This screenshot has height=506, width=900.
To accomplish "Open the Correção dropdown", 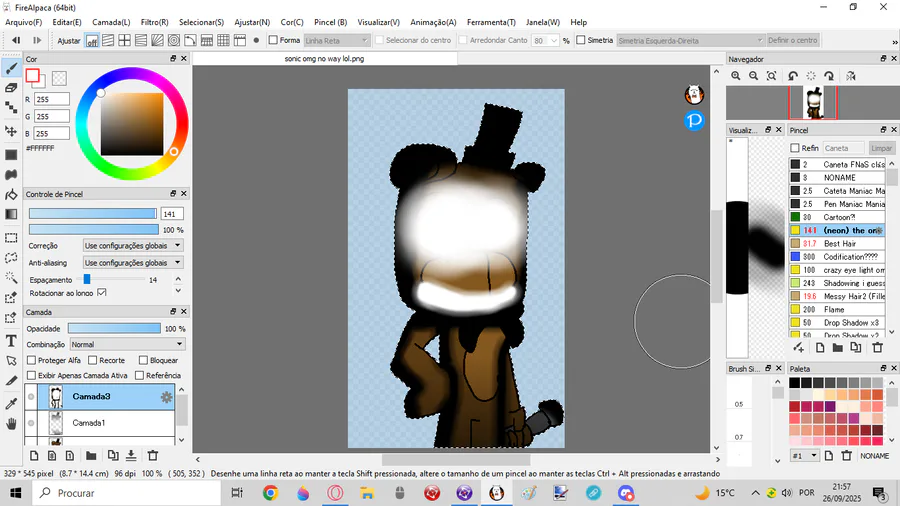I will [133, 246].
